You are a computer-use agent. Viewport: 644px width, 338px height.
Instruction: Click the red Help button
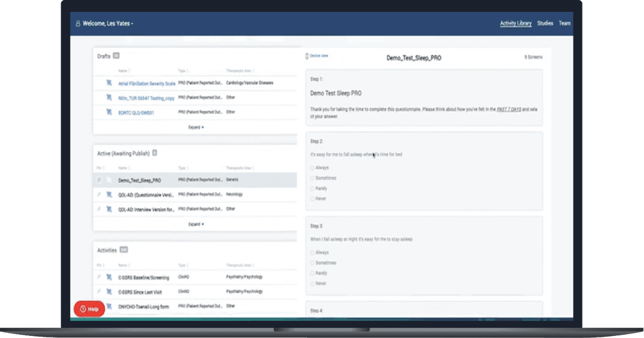click(x=89, y=309)
